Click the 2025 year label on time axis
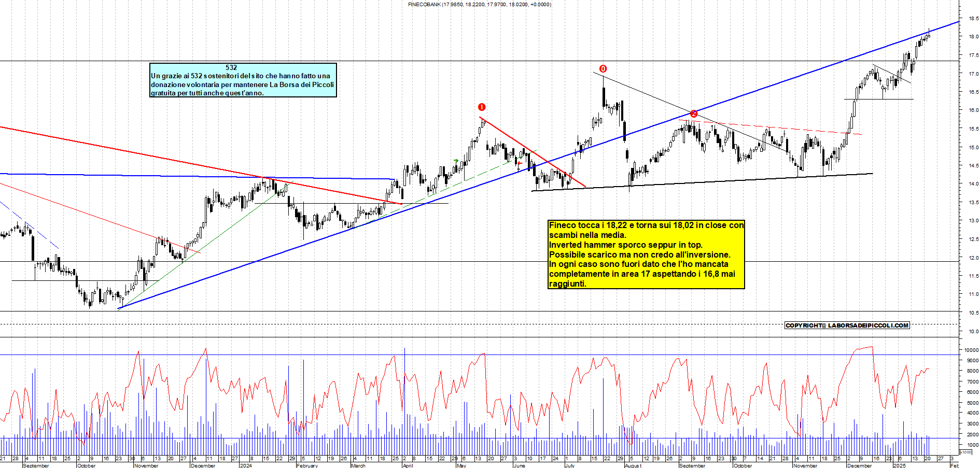Viewport: 980px width, 468px height. click(x=899, y=465)
